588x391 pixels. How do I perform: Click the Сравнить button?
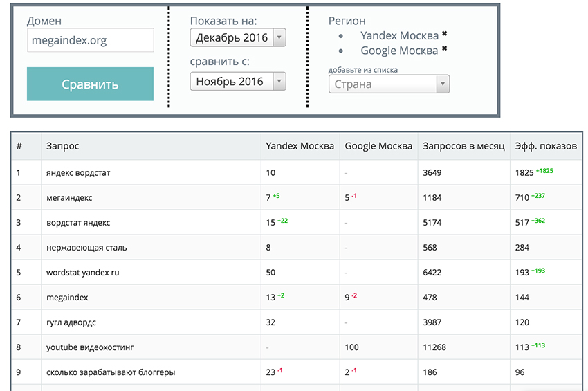tap(90, 84)
